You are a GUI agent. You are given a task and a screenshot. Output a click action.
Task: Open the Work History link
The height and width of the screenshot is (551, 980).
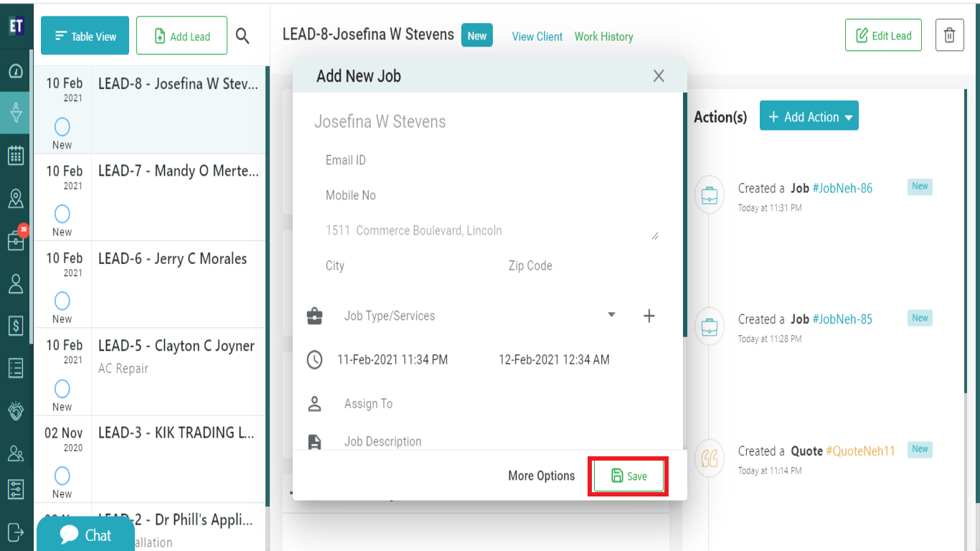(x=604, y=37)
